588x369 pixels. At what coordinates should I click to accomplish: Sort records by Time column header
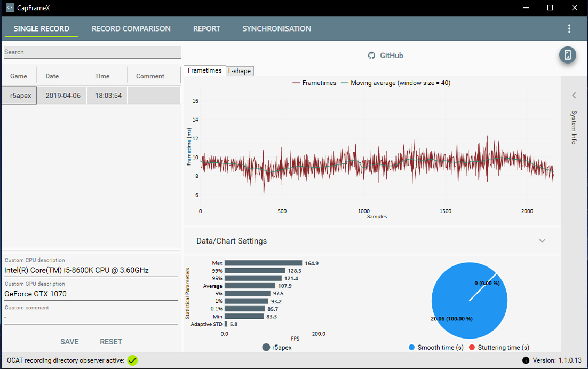click(107, 76)
